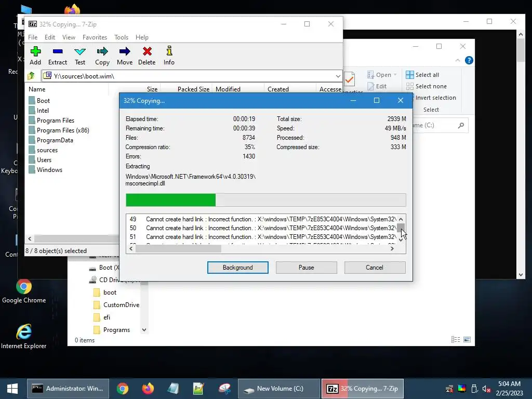
Task: Launch Firefox from the taskbar
Action: [x=148, y=389]
